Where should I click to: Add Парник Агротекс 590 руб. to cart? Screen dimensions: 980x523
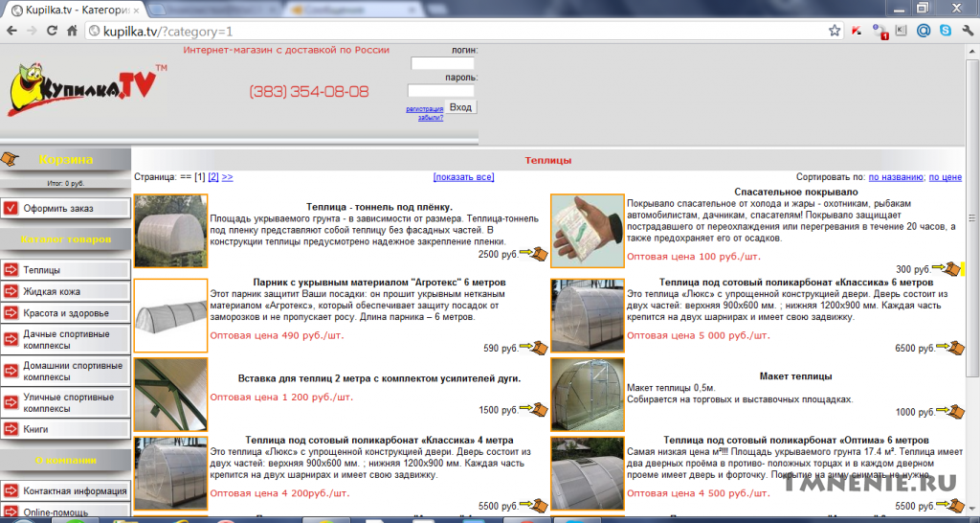point(534,347)
